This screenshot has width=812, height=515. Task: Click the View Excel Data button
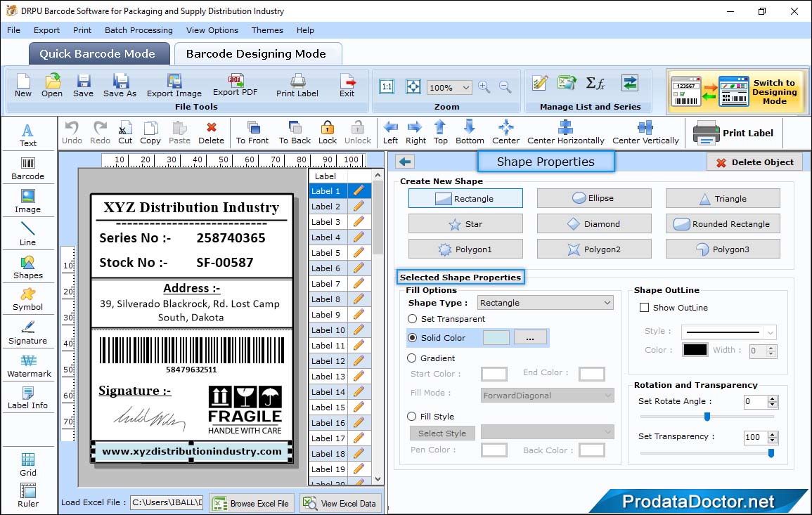pos(341,503)
